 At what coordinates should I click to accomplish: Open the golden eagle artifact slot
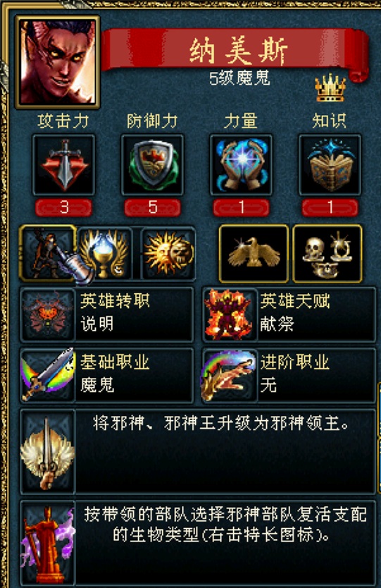pyautogui.click(x=254, y=254)
